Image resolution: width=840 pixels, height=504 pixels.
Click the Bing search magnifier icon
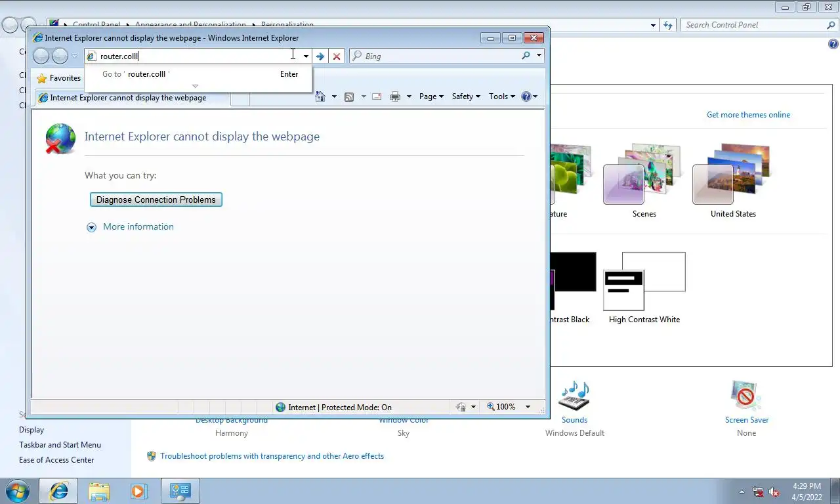pos(526,56)
